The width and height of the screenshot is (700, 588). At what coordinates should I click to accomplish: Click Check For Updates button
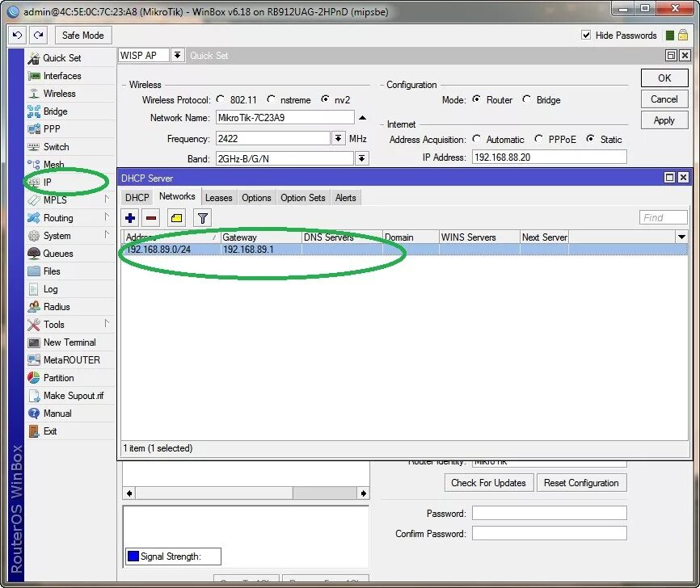[x=488, y=483]
